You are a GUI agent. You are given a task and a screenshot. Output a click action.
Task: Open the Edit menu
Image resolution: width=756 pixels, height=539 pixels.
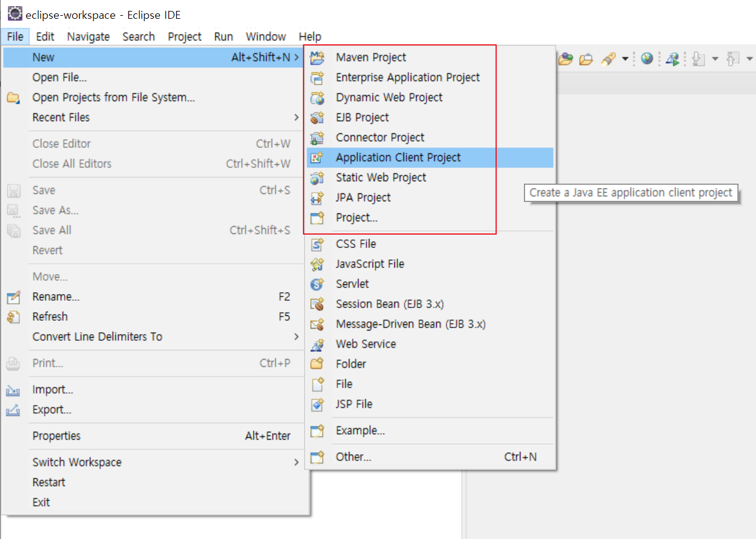tap(45, 36)
